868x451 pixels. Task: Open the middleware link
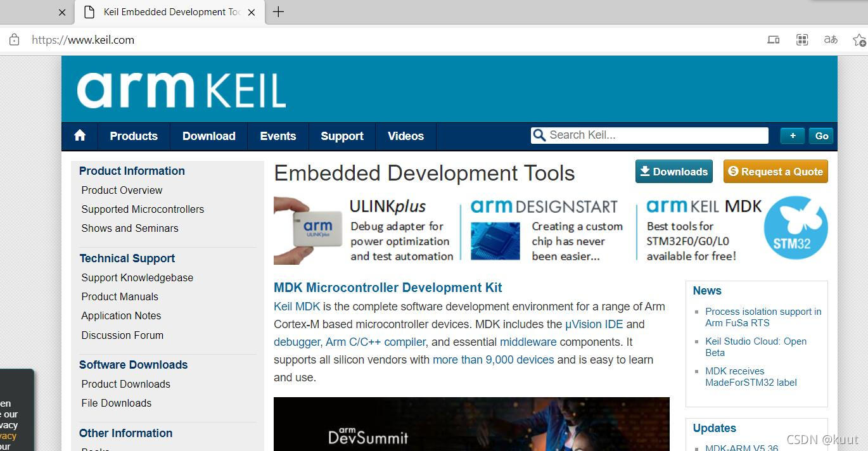point(528,342)
